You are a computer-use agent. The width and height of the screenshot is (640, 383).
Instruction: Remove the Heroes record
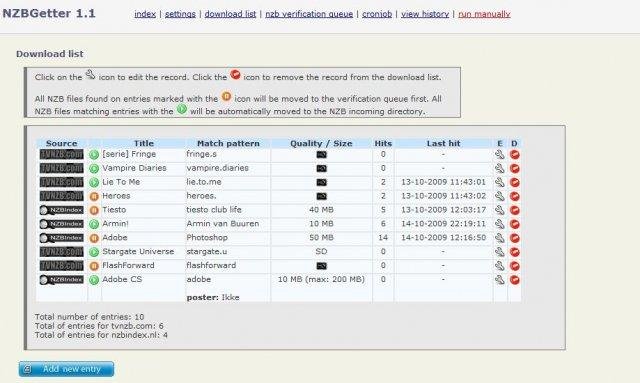(515, 196)
